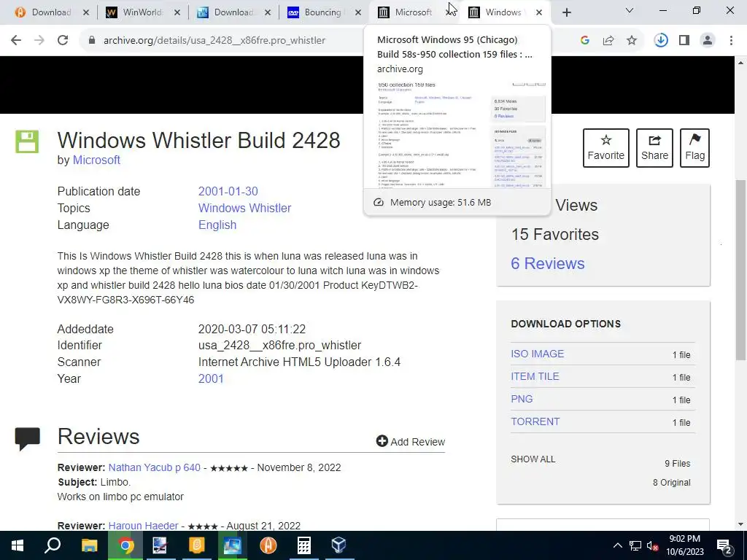The image size is (747, 560).
Task: Close the WinWorld tab
Action: point(177,12)
